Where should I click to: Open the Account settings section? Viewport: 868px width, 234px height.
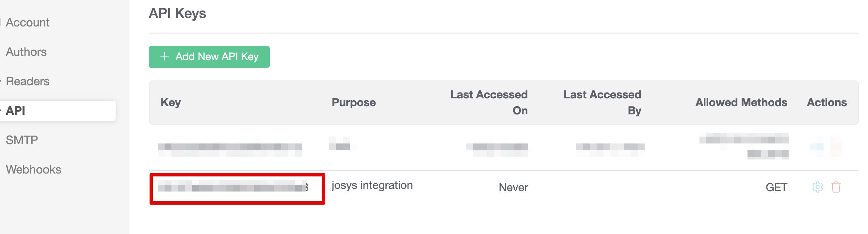tap(28, 23)
